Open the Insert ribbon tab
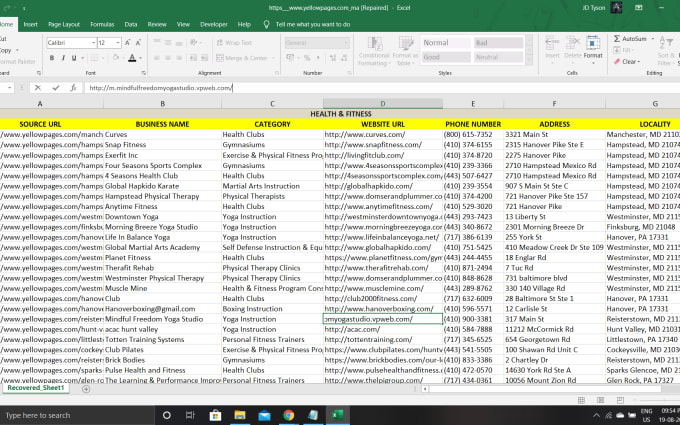 coord(30,25)
